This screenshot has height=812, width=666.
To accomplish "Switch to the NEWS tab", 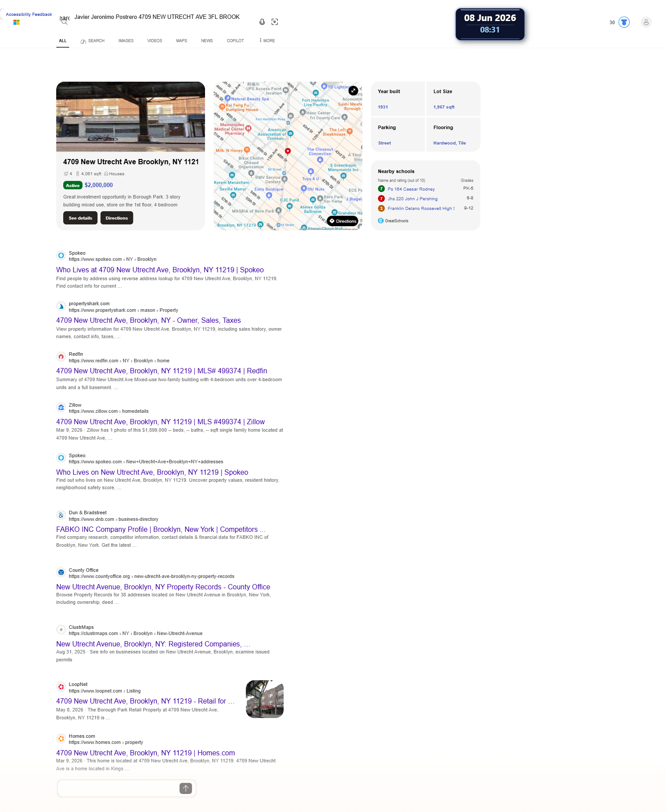I will point(207,41).
